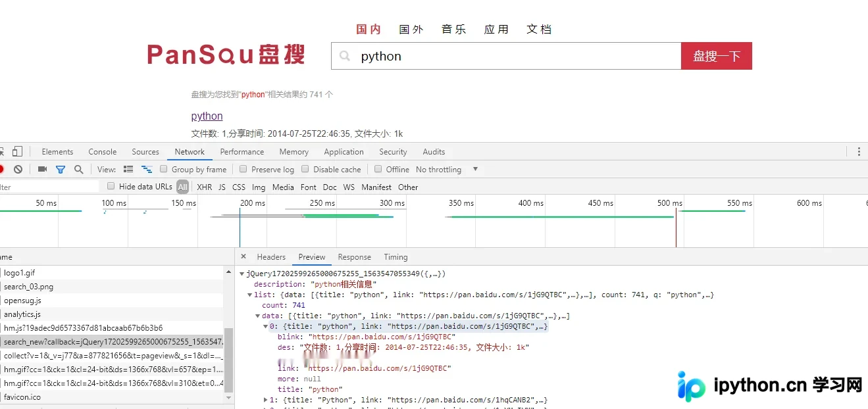Collapse the list object node
Screen dimensions: 868x409
tap(250, 295)
